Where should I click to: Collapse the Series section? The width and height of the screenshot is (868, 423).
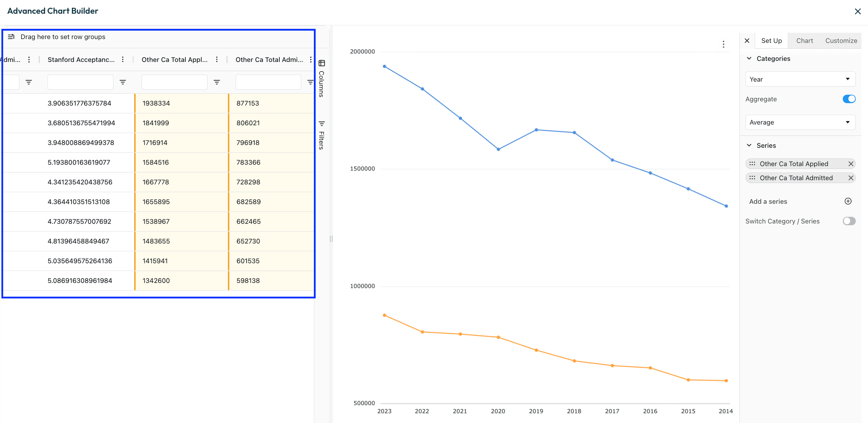tap(749, 145)
